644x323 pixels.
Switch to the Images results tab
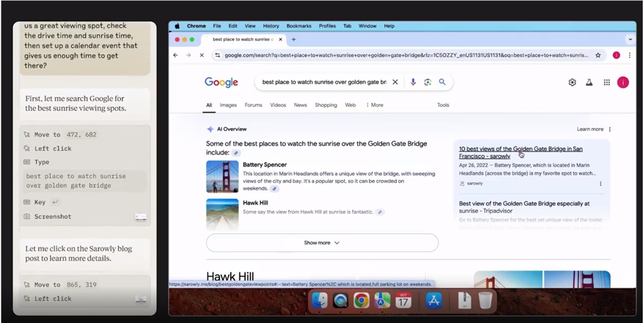point(228,105)
